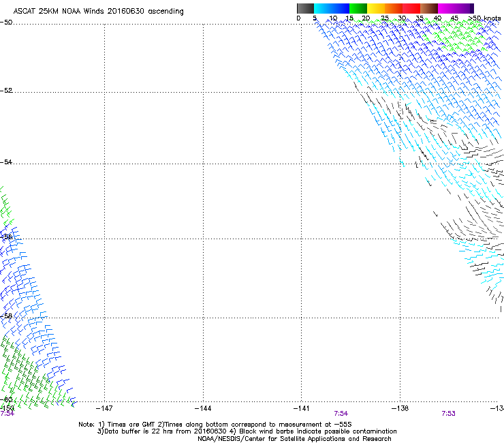The height and width of the screenshot is (443, 504).
Task: Choose the red 30-35 knots color segment
Action: click(411, 8)
